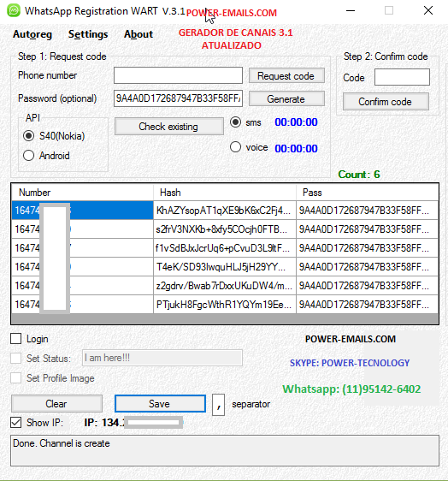The width and height of the screenshot is (448, 481).
Task: Click the Whatsapp: (11)95142-6402 text
Action: coord(351,389)
